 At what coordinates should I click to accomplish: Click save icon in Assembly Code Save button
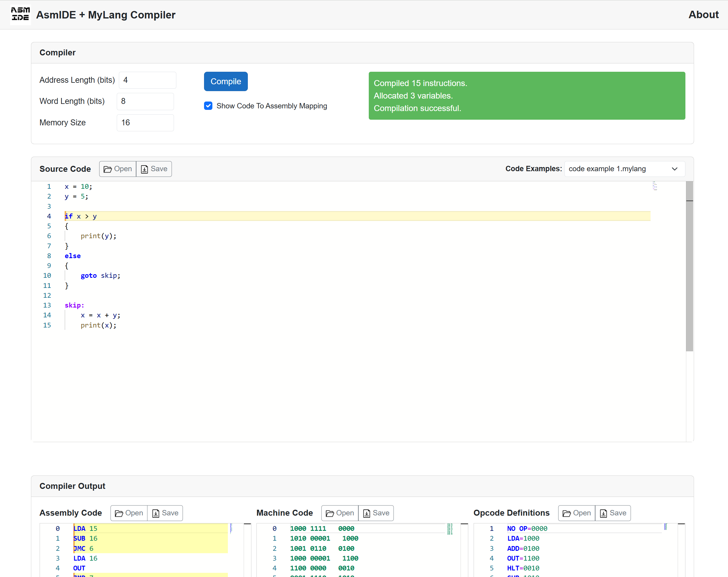156,513
